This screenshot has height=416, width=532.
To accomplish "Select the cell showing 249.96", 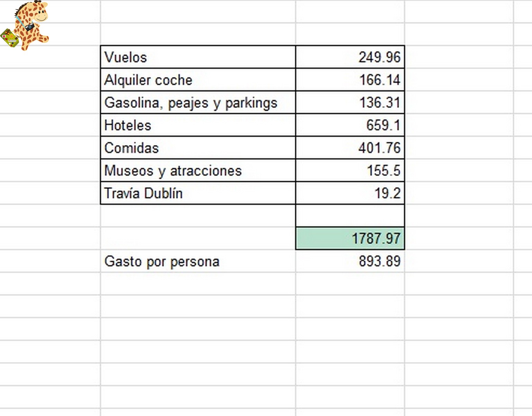I will (350, 57).
